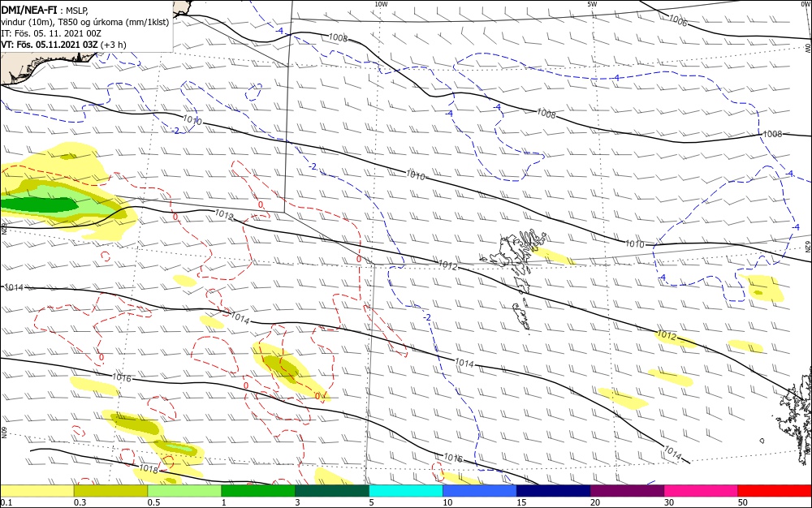The height and width of the screenshot is (508, 812).
Task: Click the '5W' longitude label
Action: click(591, 4)
